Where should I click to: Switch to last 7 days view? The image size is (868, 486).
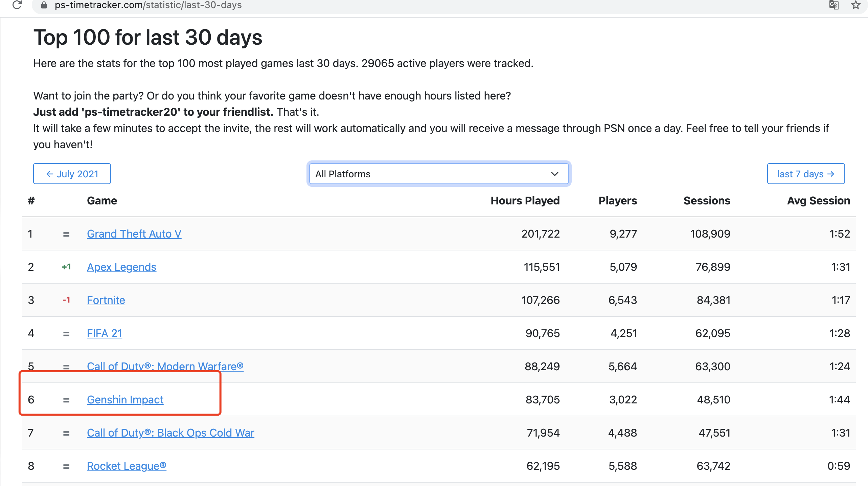click(806, 174)
